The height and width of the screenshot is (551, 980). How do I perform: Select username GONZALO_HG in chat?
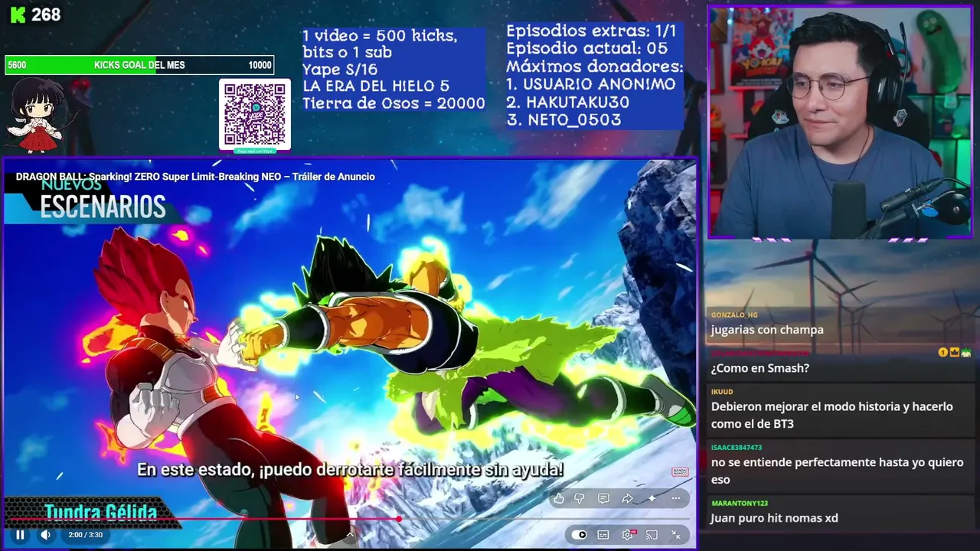734,315
